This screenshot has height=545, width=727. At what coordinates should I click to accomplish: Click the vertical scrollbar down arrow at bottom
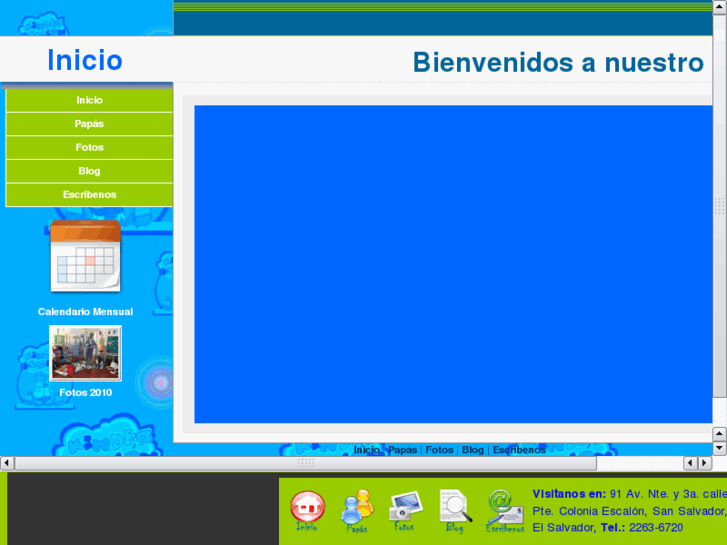[719, 448]
